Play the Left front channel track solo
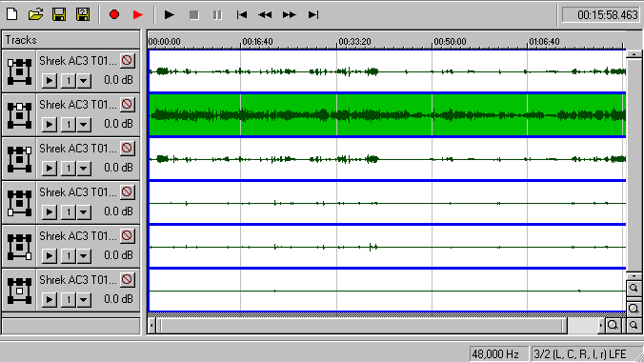The height and width of the screenshot is (362, 644). (x=50, y=81)
